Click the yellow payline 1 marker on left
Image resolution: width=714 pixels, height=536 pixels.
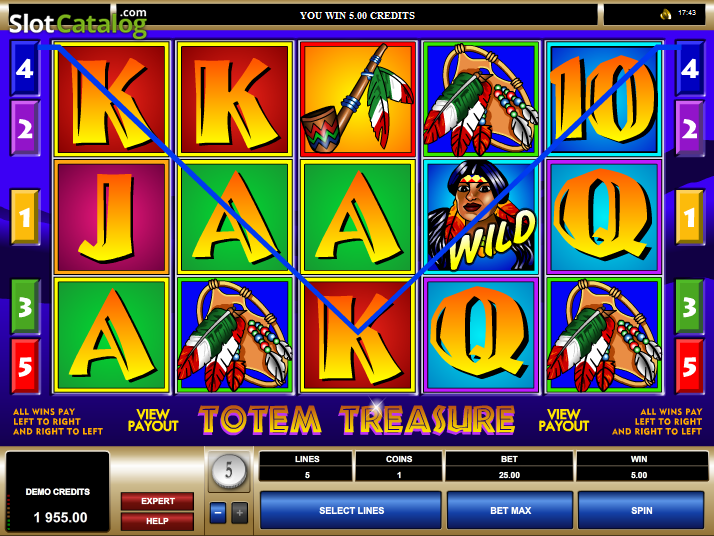(25, 218)
